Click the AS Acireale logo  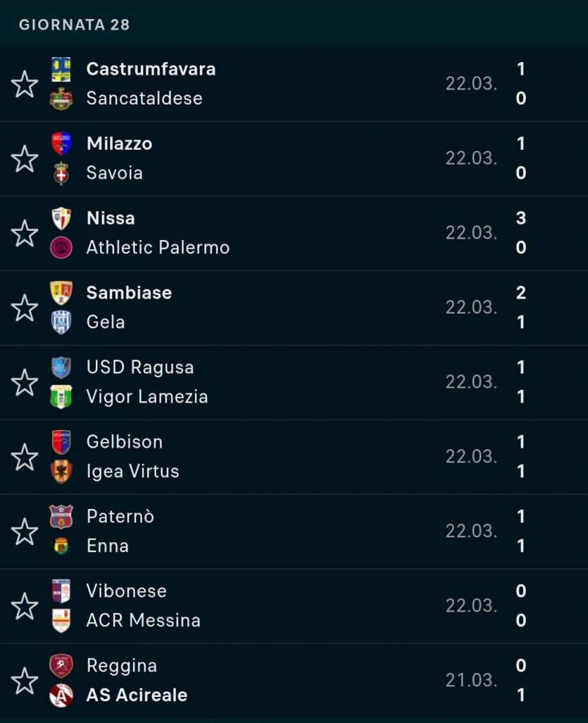(x=61, y=695)
